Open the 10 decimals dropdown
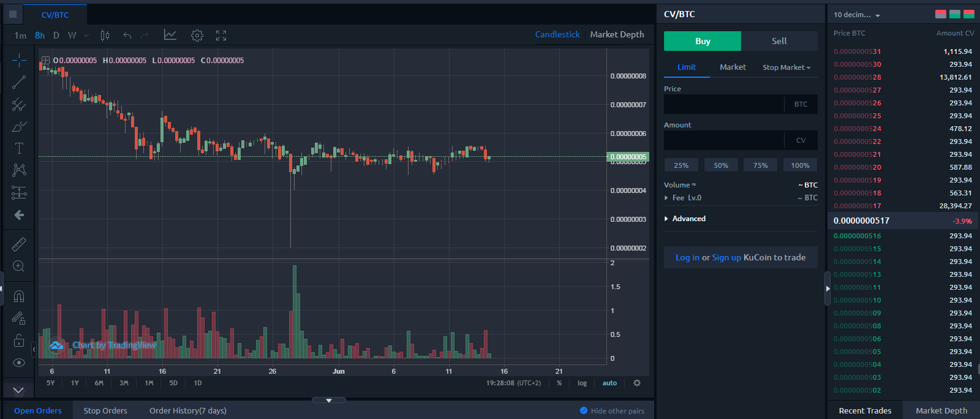 [857, 15]
